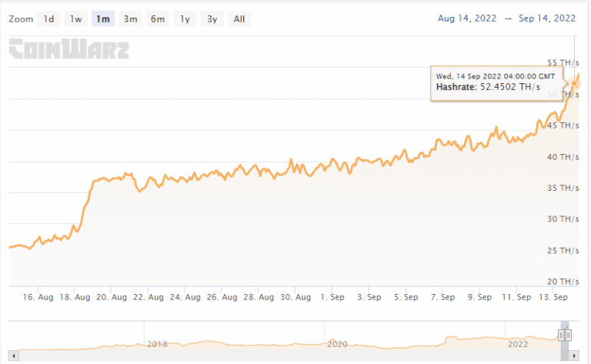591x364 pixels.
Task: Switch zoom to 3m
Action: (130, 18)
